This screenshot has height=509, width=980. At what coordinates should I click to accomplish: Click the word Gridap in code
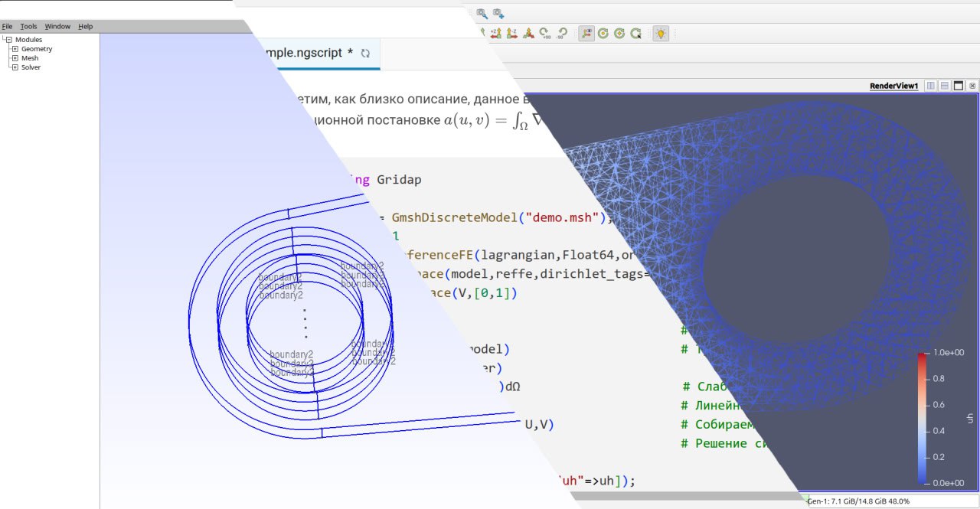398,180
